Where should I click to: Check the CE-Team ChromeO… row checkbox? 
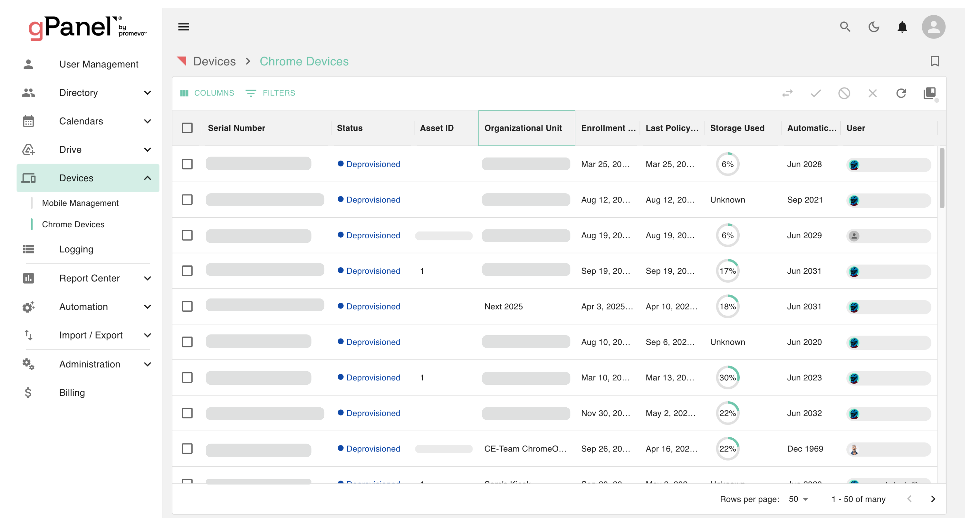tap(187, 449)
